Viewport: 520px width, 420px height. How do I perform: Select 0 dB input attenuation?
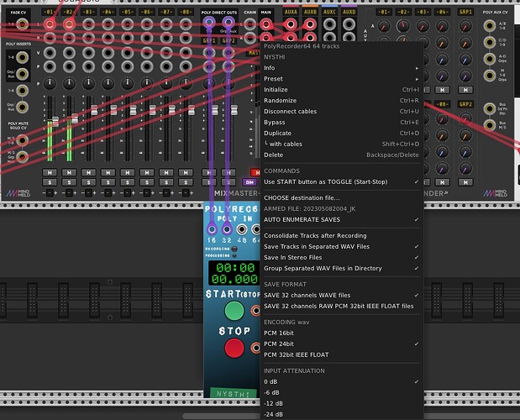(341, 381)
